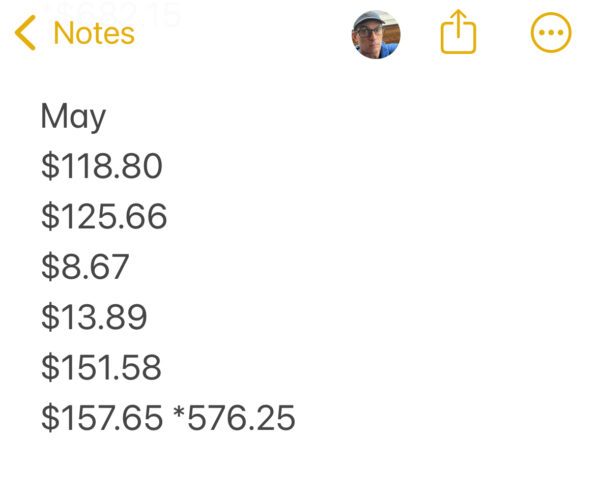Viewport: 600px width, 494px height.
Task: Tap the $13.89 amount
Action: [94, 316]
